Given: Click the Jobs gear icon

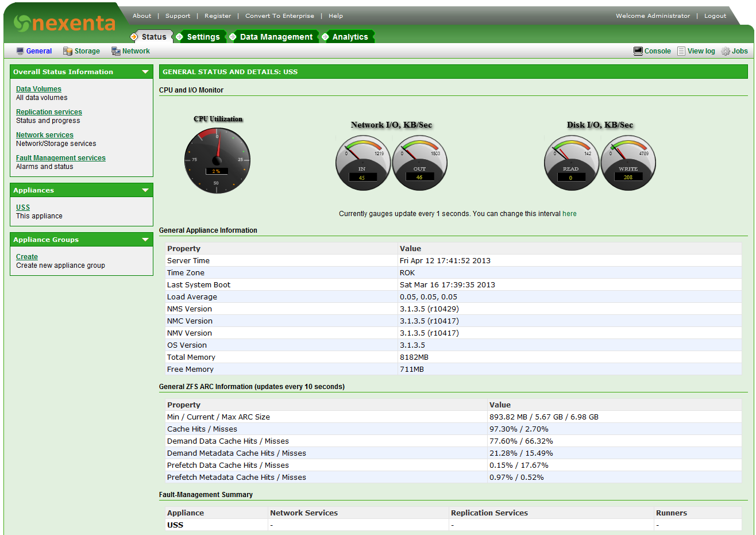Looking at the screenshot, I should click(x=726, y=51).
